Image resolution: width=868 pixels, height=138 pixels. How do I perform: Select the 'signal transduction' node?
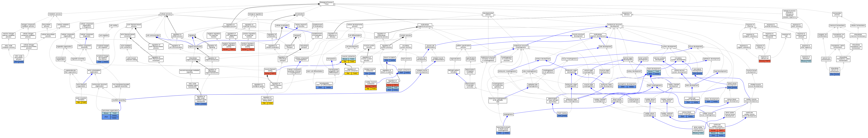[x=195, y=47]
